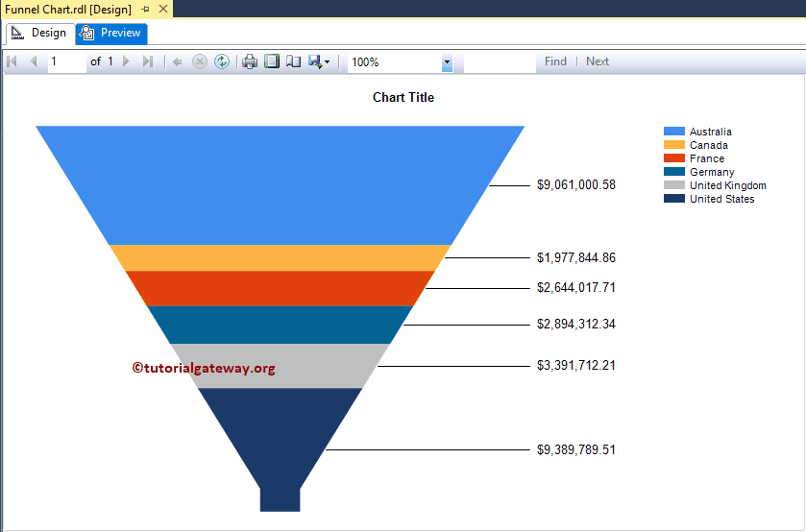
Task: Click back to parent report arrow
Action: click(x=178, y=62)
